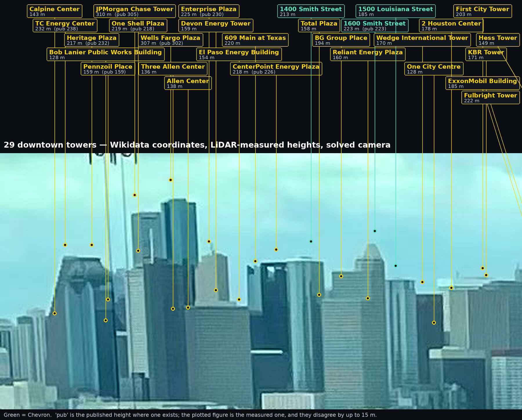This screenshot has width=522, height=420.
Task: Select the green 1400 Smith Street label
Action: [311, 11]
